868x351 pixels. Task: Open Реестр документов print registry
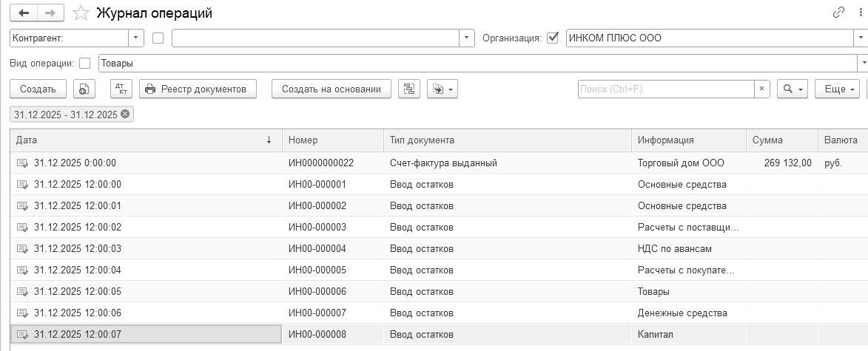198,89
